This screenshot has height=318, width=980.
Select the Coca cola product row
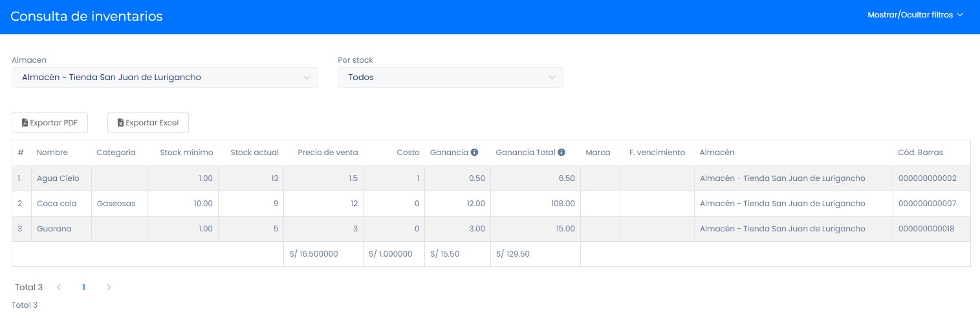click(56, 204)
